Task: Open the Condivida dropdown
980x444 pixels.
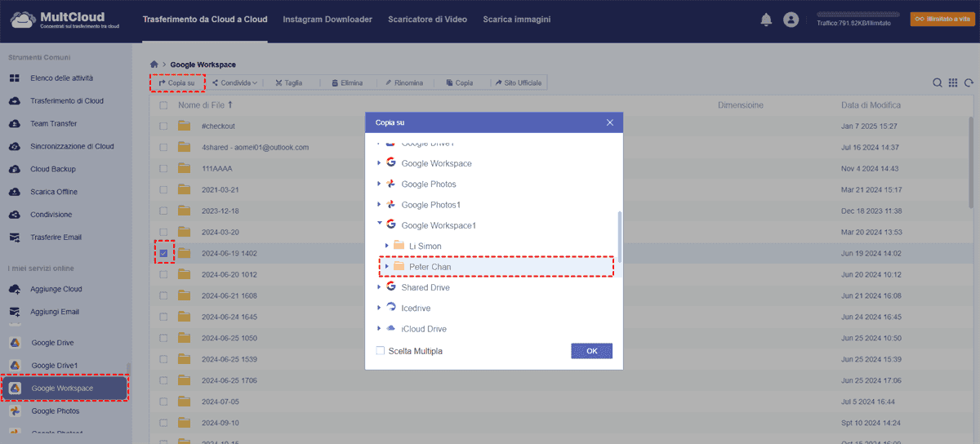Action: coord(234,82)
